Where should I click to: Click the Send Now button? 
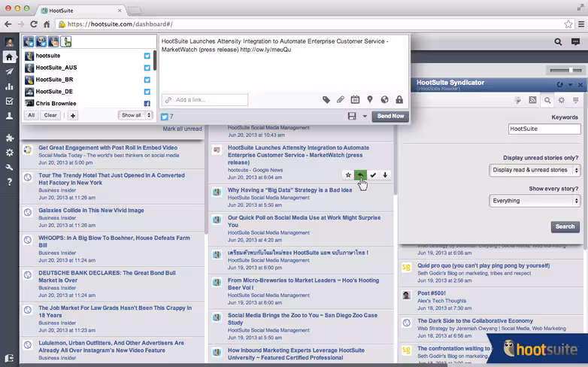tap(390, 117)
